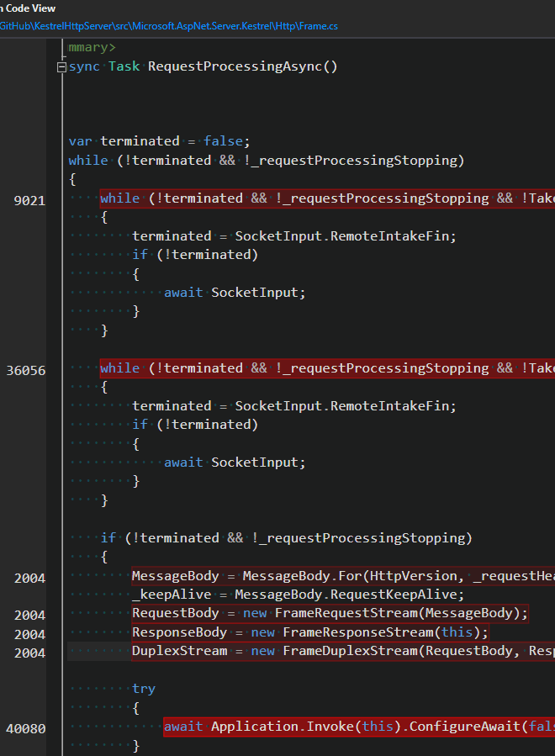Click the 2004 count beside ResponseBody line
The image size is (555, 756).
pos(30,635)
